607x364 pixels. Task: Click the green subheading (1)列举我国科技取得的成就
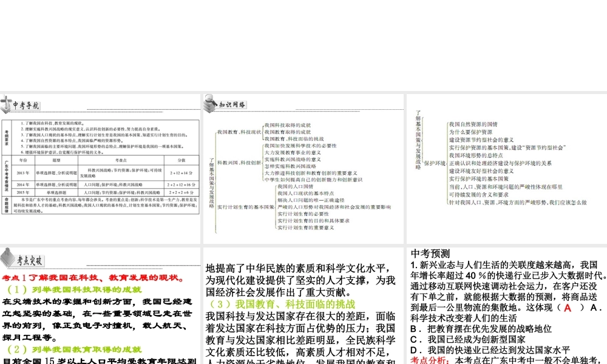(x=74, y=290)
